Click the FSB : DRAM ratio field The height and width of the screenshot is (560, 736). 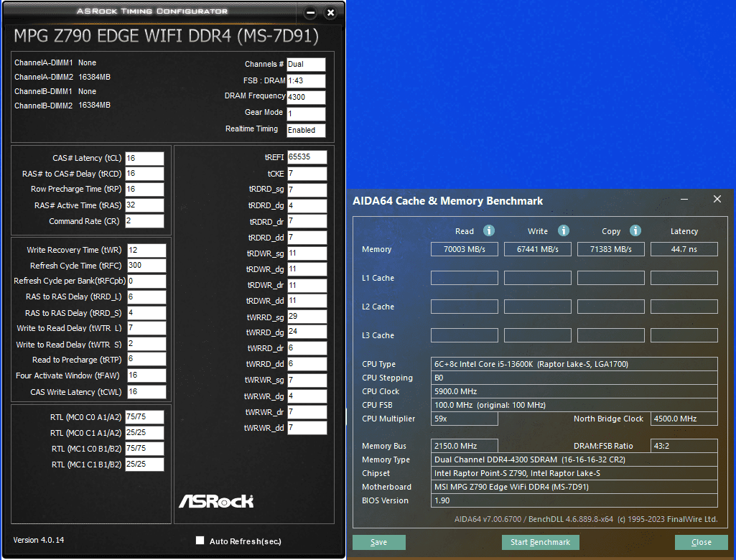pyautogui.click(x=306, y=80)
